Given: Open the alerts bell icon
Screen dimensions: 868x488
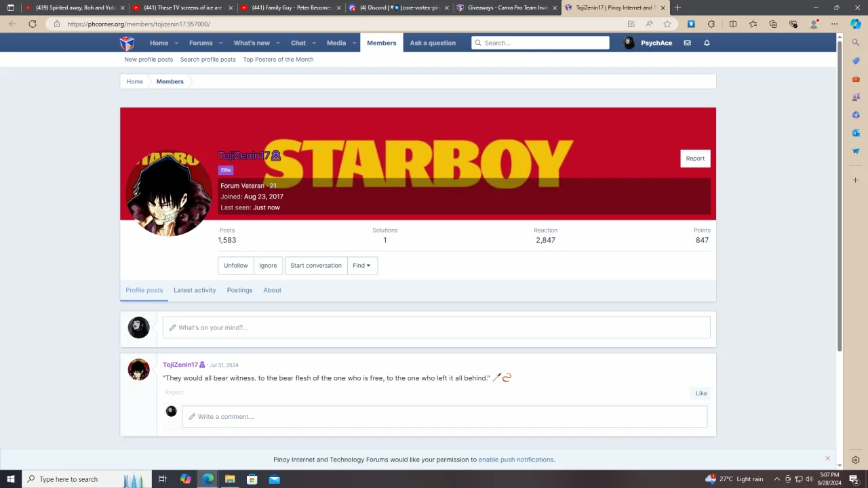Looking at the screenshot, I should pos(707,43).
